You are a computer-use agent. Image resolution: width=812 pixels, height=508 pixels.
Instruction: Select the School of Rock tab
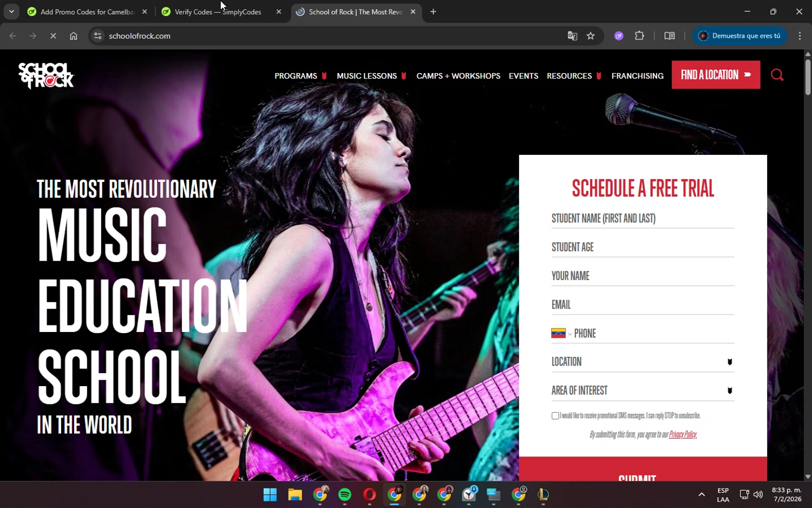click(356, 12)
